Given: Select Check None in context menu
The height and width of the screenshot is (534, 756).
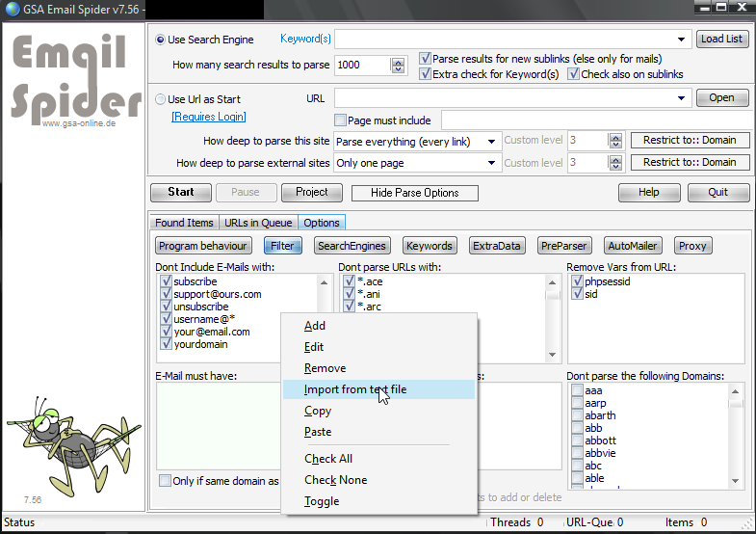Looking at the screenshot, I should 379,480.
